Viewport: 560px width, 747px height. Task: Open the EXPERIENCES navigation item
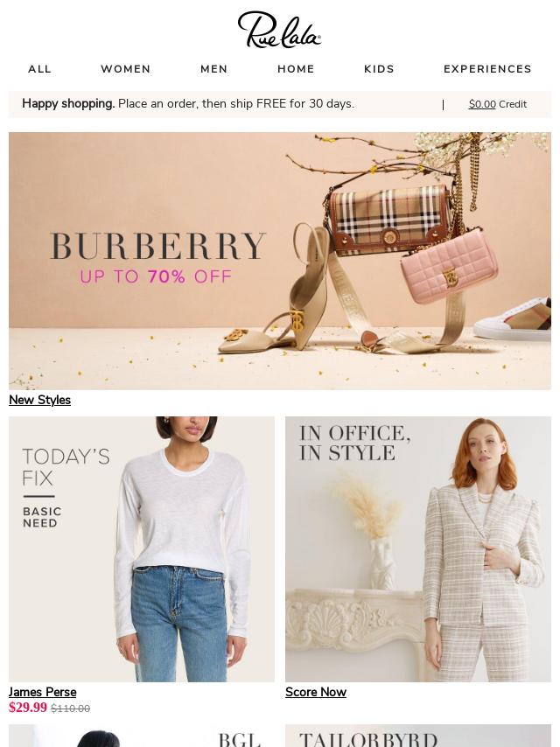coord(487,69)
